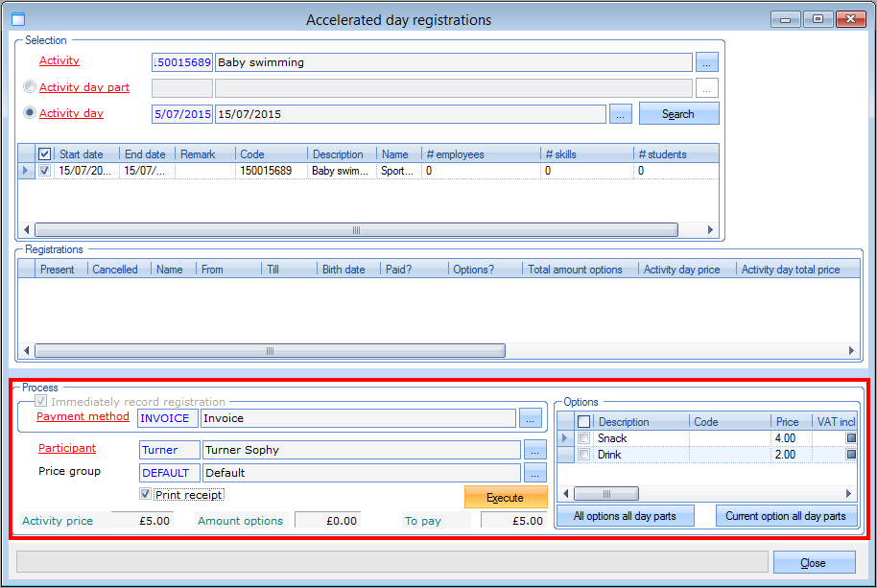Open the Activity lookup browse button
Screen dimensions: 877x588
(x=707, y=62)
